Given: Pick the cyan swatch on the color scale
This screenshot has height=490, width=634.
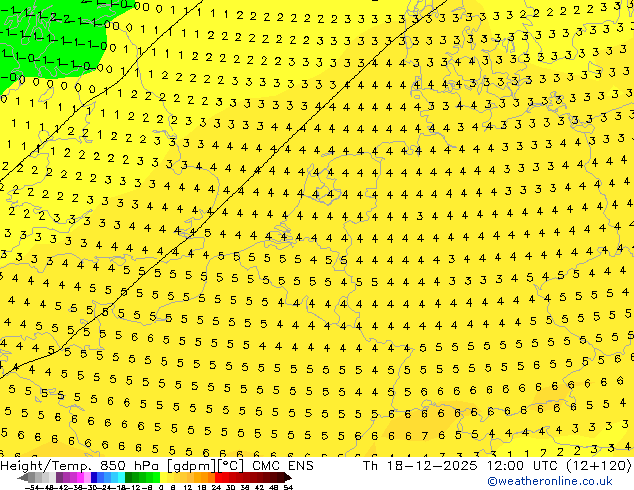Looking at the screenshot, I should 121,477.
